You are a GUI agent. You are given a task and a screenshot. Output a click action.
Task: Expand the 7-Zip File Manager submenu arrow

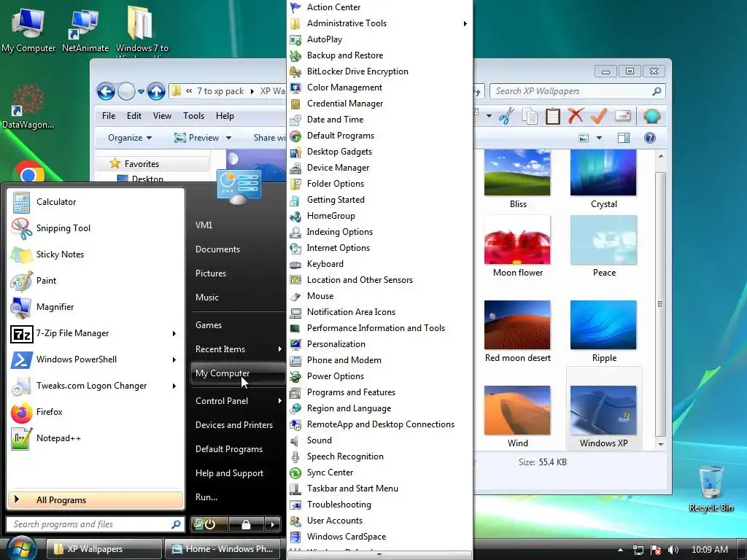click(x=174, y=333)
